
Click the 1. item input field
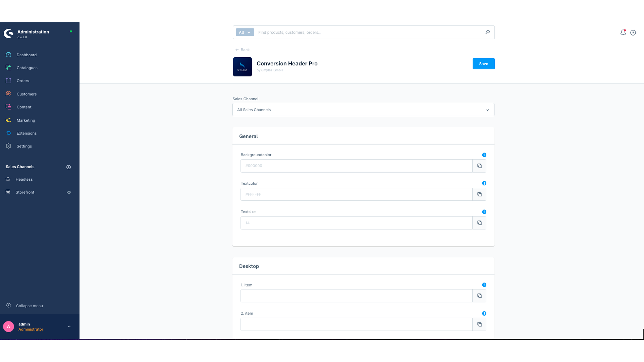356,296
